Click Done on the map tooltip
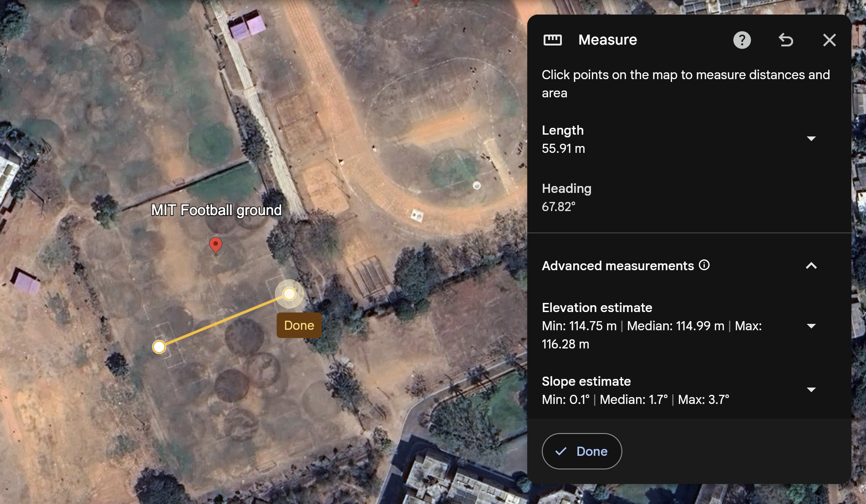This screenshot has width=866, height=504. [x=299, y=325]
